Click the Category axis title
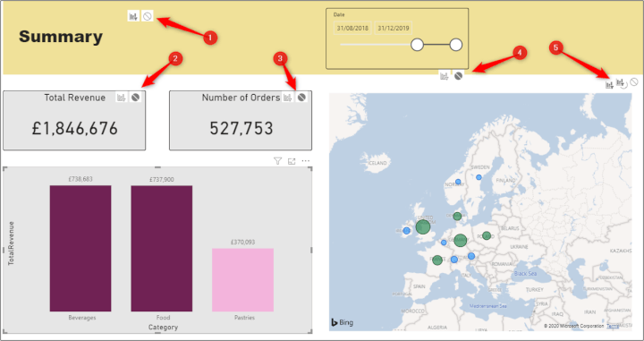 163,328
